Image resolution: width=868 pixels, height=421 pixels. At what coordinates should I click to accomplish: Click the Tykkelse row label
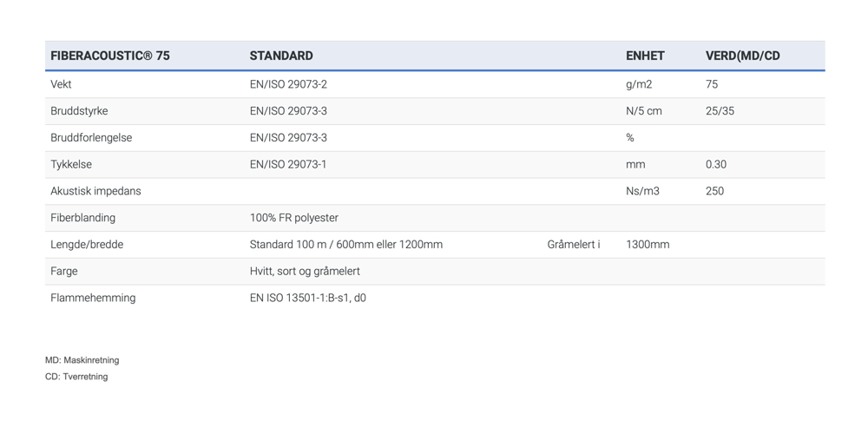[x=71, y=164]
